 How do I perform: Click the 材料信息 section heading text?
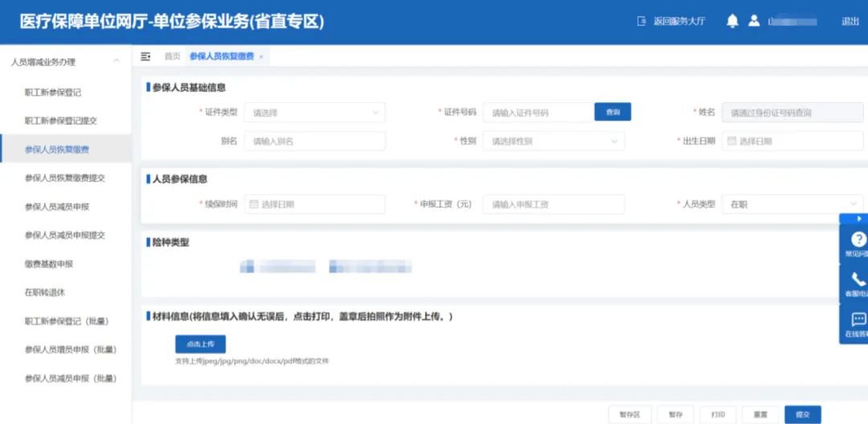pyautogui.click(x=302, y=316)
